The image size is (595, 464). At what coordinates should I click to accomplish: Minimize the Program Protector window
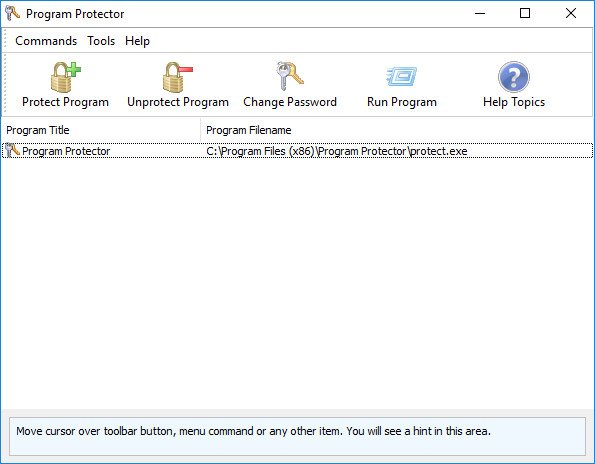(480, 14)
